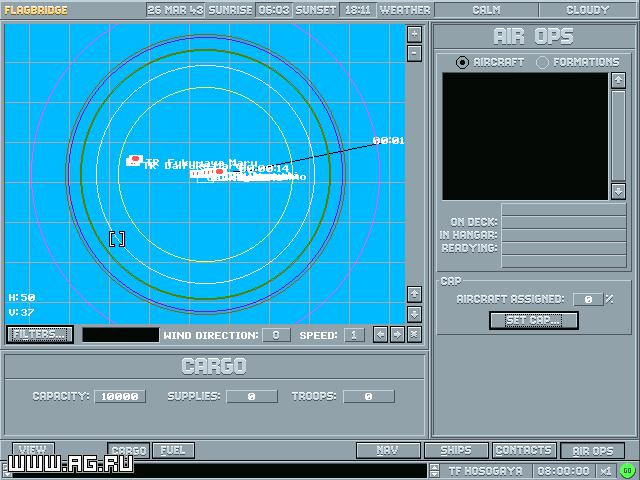
Task: Open the View menu button
Action: click(33, 449)
